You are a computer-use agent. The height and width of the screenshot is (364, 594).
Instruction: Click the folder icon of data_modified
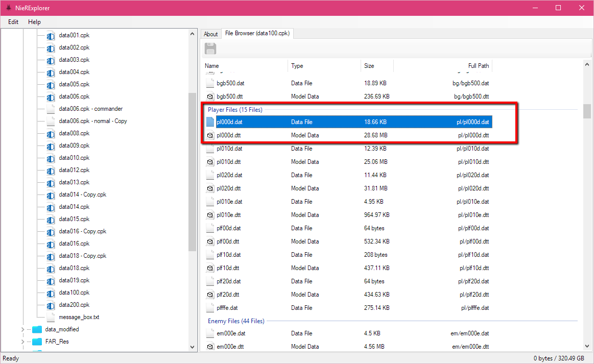click(x=37, y=329)
